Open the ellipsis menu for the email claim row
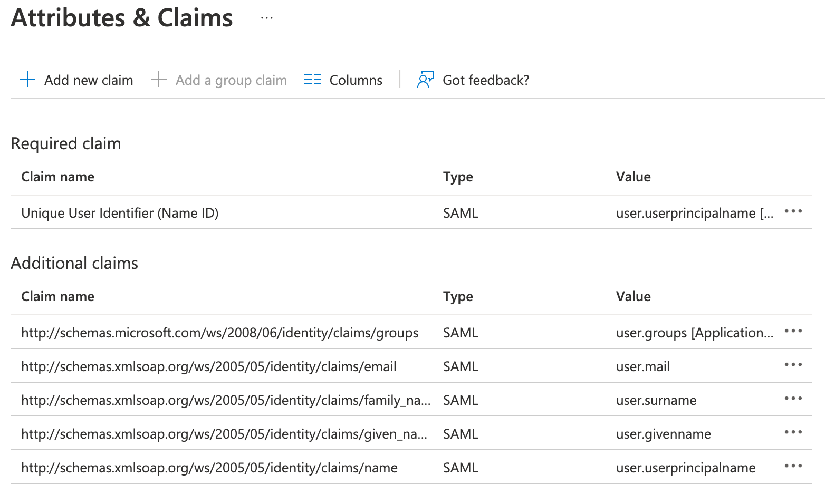Image resolution: width=825 pixels, height=504 pixels. (x=793, y=365)
